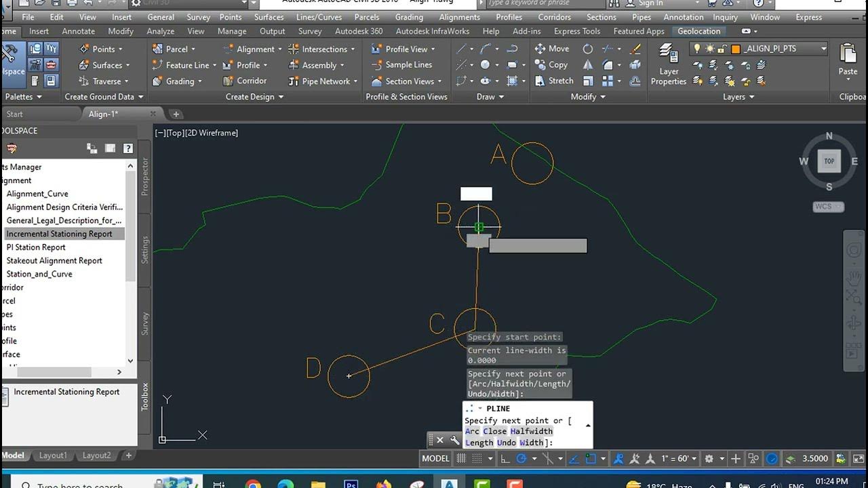Open the Toolbox vertical tab
The height and width of the screenshot is (488, 868).
[144, 397]
